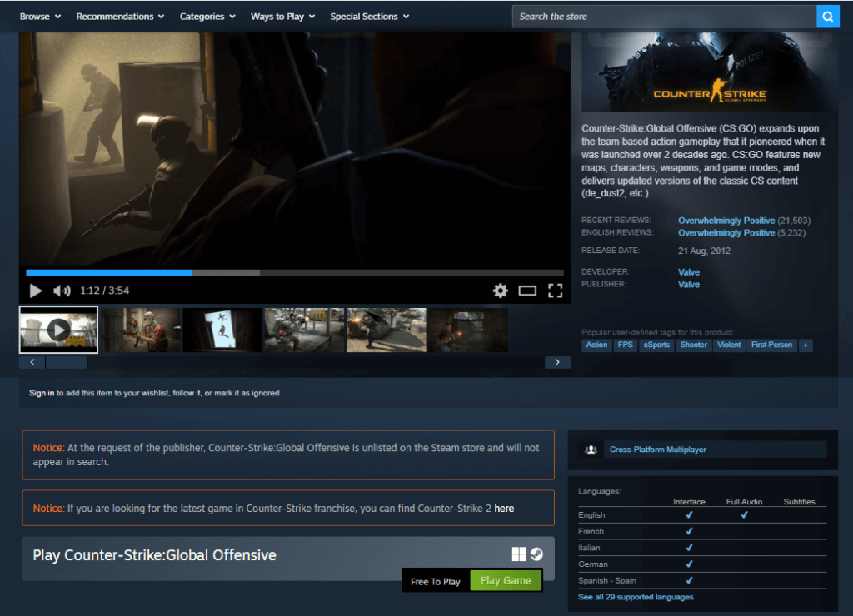This screenshot has height=616, width=853.
Task: Open video settings gear icon
Action: (x=500, y=291)
